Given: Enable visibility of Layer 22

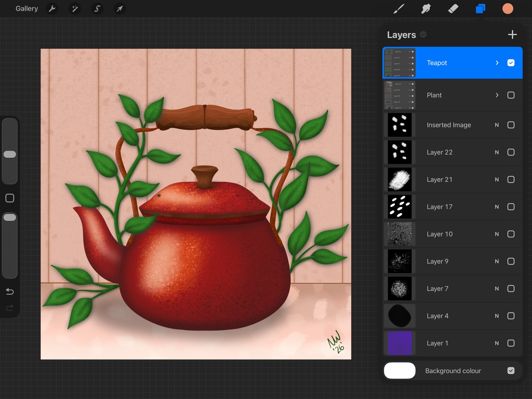Looking at the screenshot, I should (x=511, y=152).
